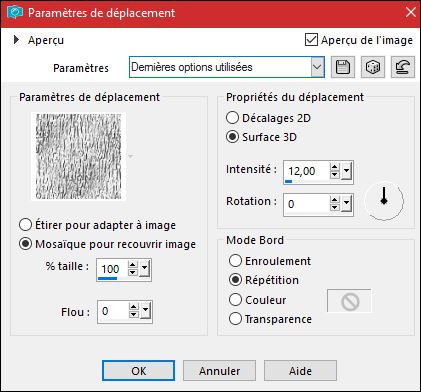The height and width of the screenshot is (392, 421).
Task: Open help with the Aide button
Action: click(x=300, y=371)
